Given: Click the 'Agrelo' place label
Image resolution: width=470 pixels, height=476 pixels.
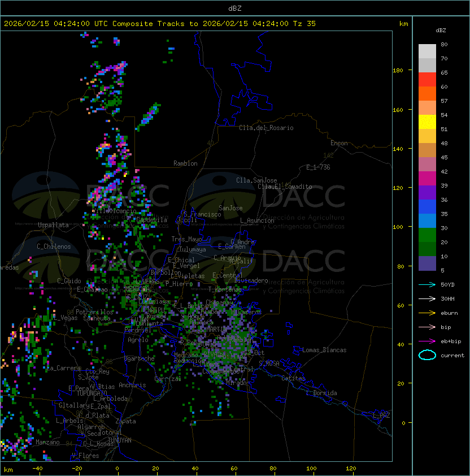Looking at the screenshot, I should tap(138, 340).
